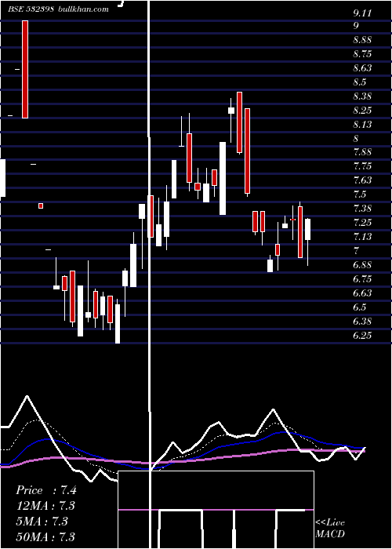Click the small red candle near 7.38 left
The width and height of the screenshot is (392, 549).
point(41,205)
